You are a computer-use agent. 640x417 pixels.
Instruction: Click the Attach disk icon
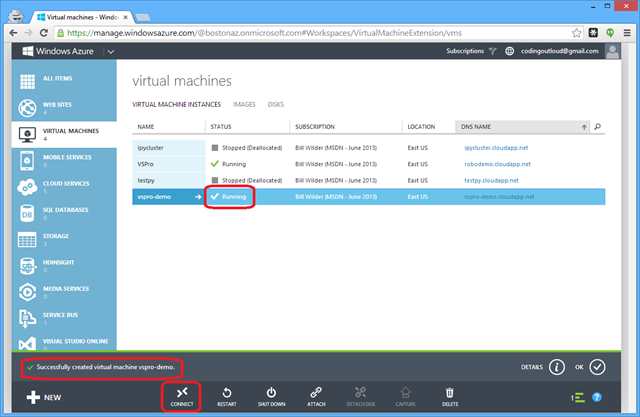click(315, 393)
